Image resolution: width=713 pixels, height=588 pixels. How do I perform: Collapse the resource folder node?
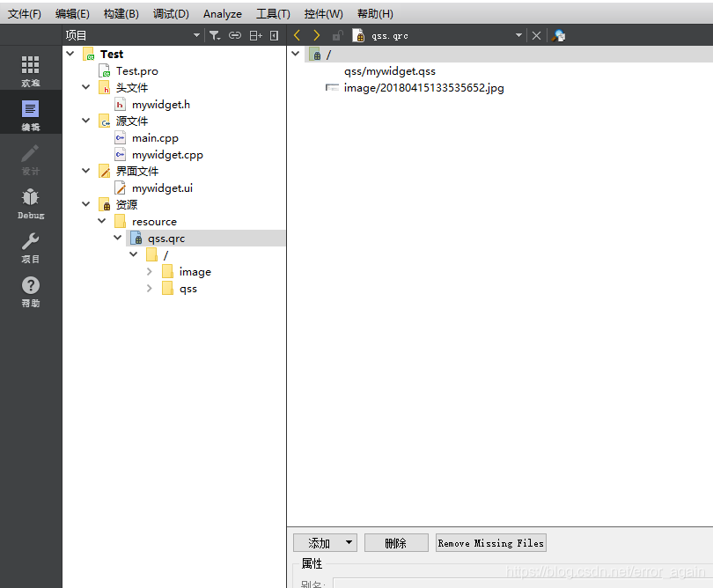click(x=102, y=221)
